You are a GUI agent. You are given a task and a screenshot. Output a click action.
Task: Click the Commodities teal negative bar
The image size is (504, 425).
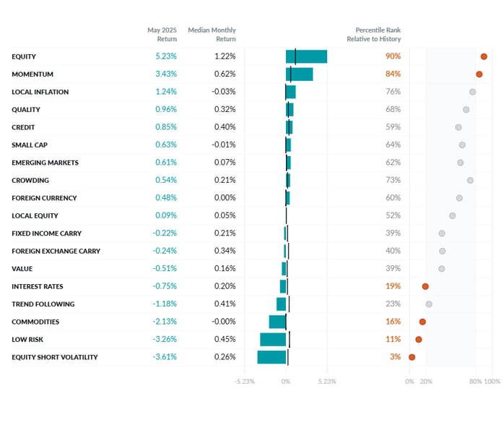point(277,322)
